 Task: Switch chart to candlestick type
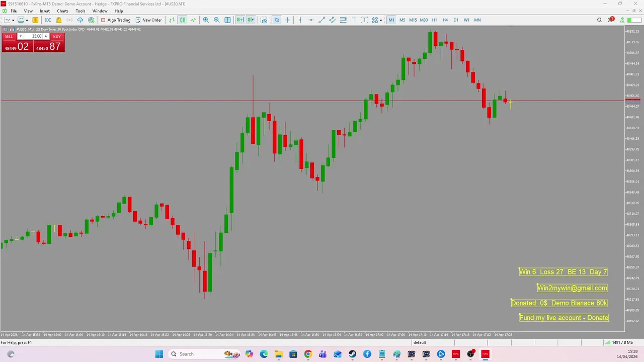(x=183, y=20)
